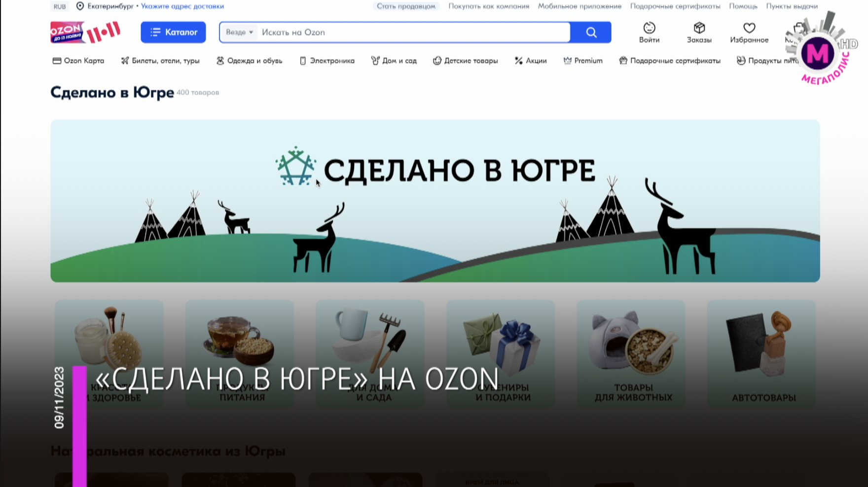
Task: Open Premium menu item
Action: (x=583, y=61)
